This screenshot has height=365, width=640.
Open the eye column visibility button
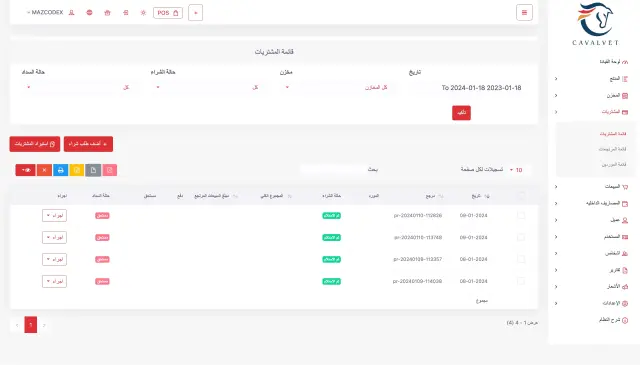[x=25, y=170]
